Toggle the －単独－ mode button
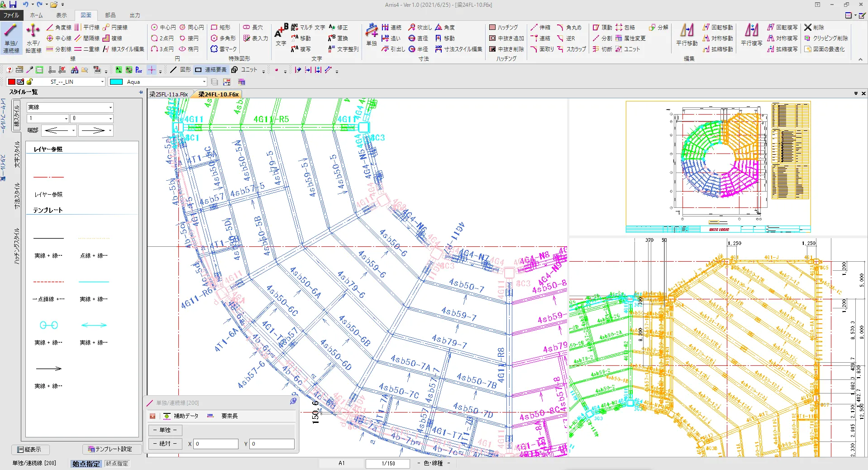This screenshot has height=470, width=868. pyautogui.click(x=165, y=430)
